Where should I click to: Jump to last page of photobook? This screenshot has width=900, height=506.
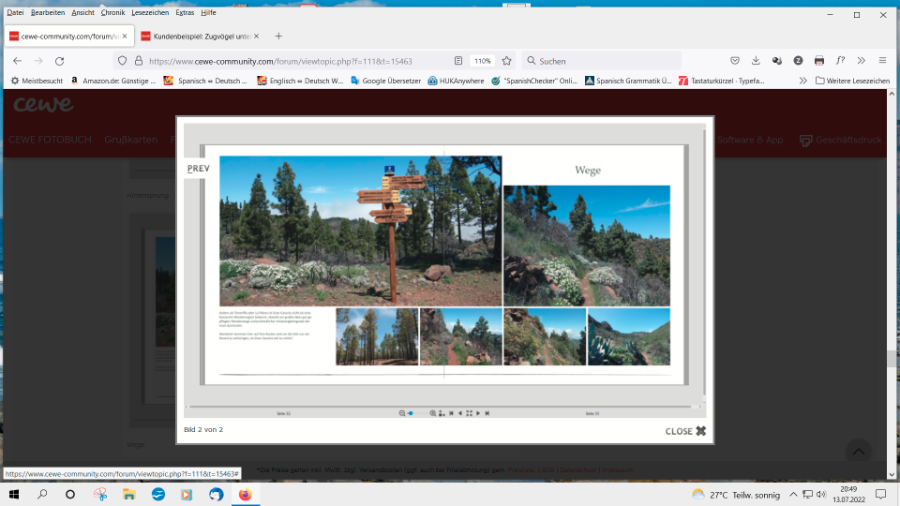(x=487, y=413)
